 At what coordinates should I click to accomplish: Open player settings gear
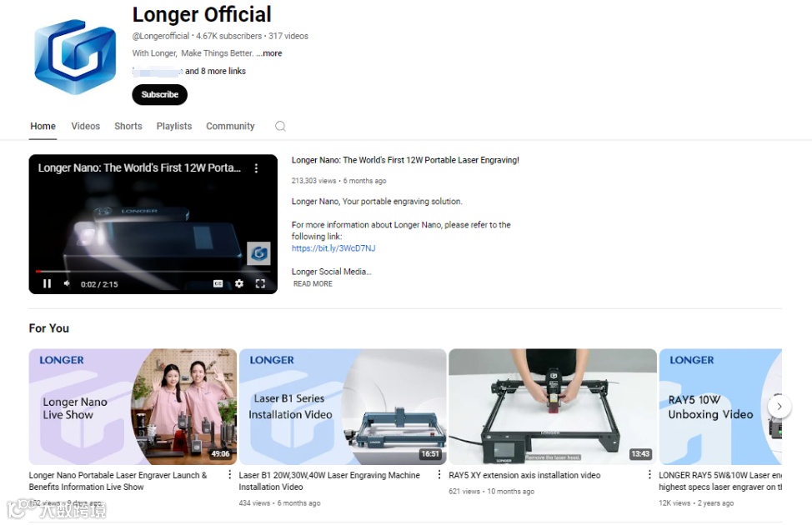pyautogui.click(x=238, y=283)
